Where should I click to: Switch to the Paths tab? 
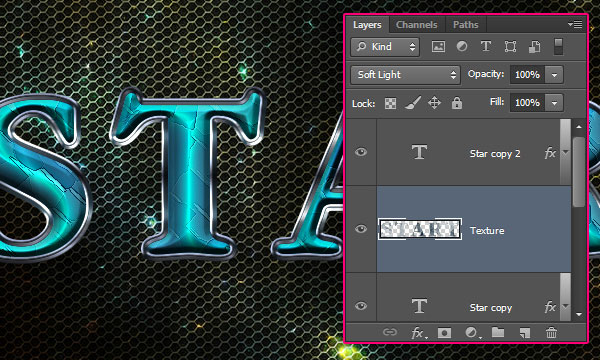(x=466, y=25)
